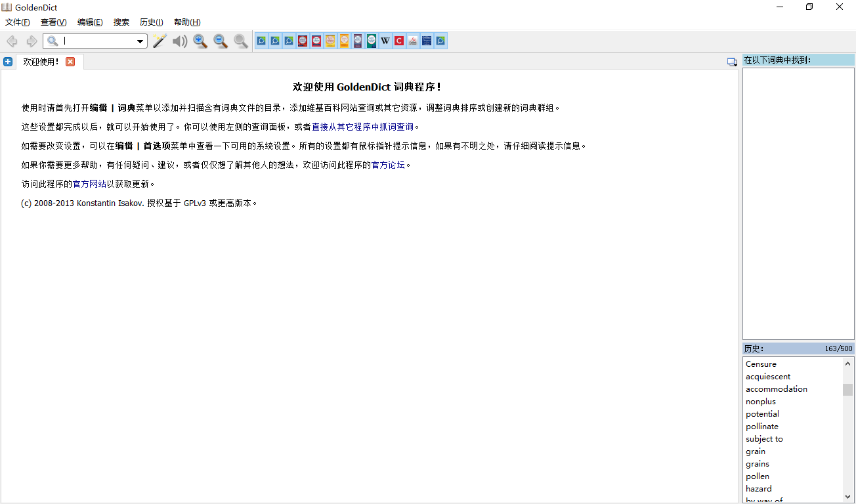This screenshot has width=856, height=504.
Task: Expand the search box dropdown arrow
Action: tap(140, 41)
